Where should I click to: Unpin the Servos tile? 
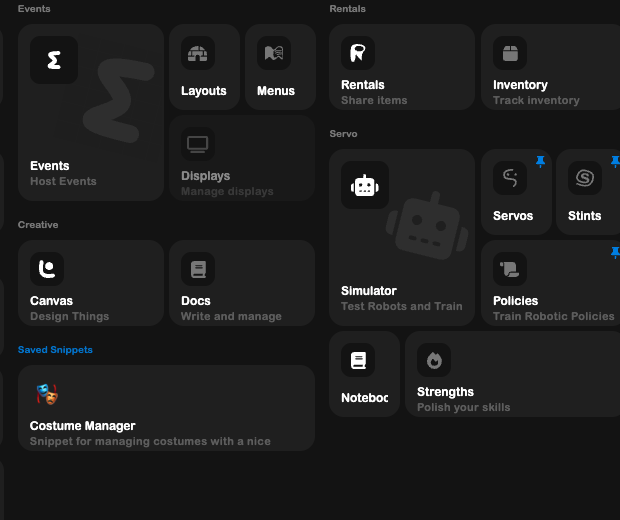[541, 161]
